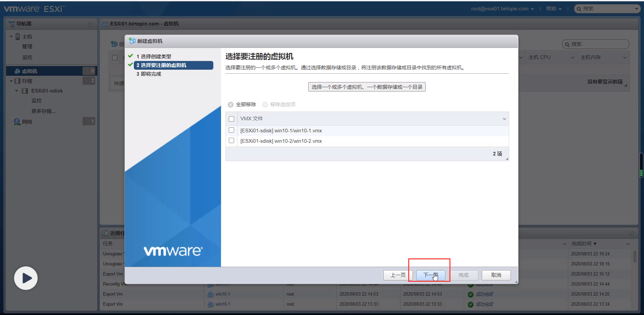The width and height of the screenshot is (644, 315).
Task: Click the [ESXi01-sdisk] win10-1/win10-1.vmx row text
Action: click(x=281, y=131)
